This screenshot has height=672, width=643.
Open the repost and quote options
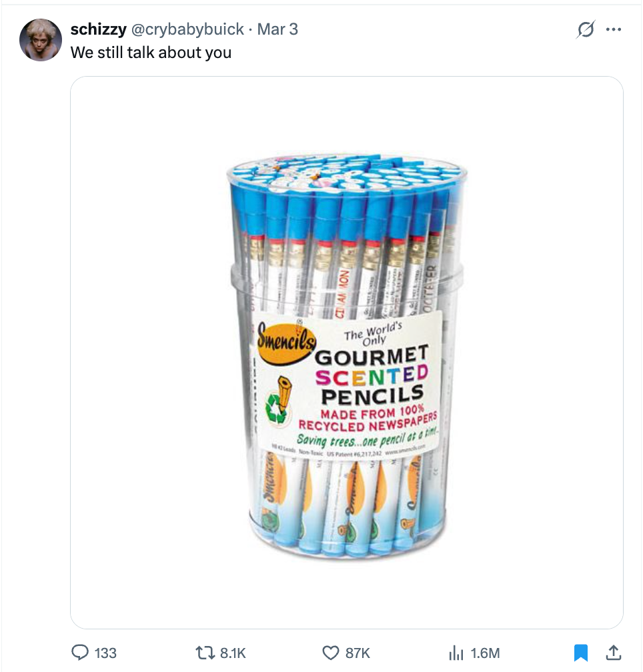pos(205,653)
